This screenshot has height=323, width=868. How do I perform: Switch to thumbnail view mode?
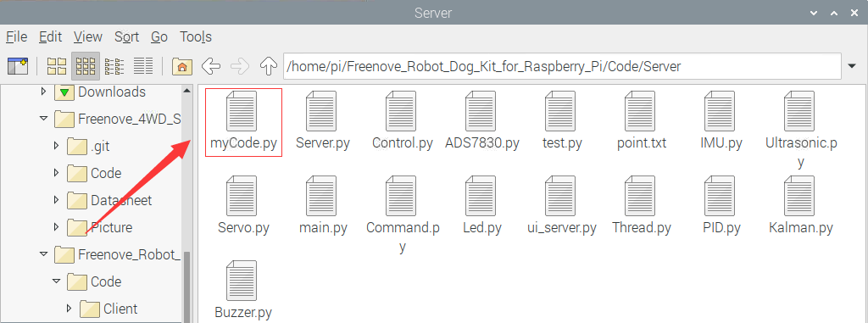[86, 66]
